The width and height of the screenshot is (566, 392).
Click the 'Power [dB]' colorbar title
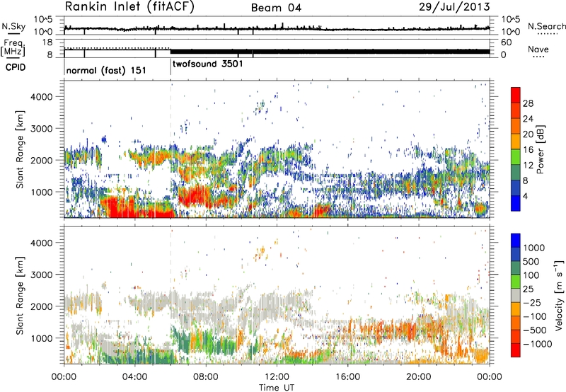pyautogui.click(x=540, y=149)
